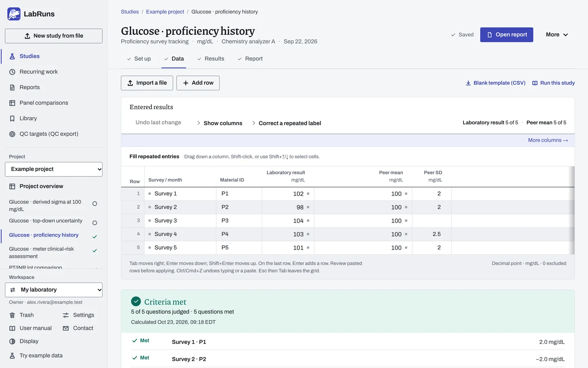Select Material ID cell P5
Screen dimensions: 588x368
(x=239, y=248)
